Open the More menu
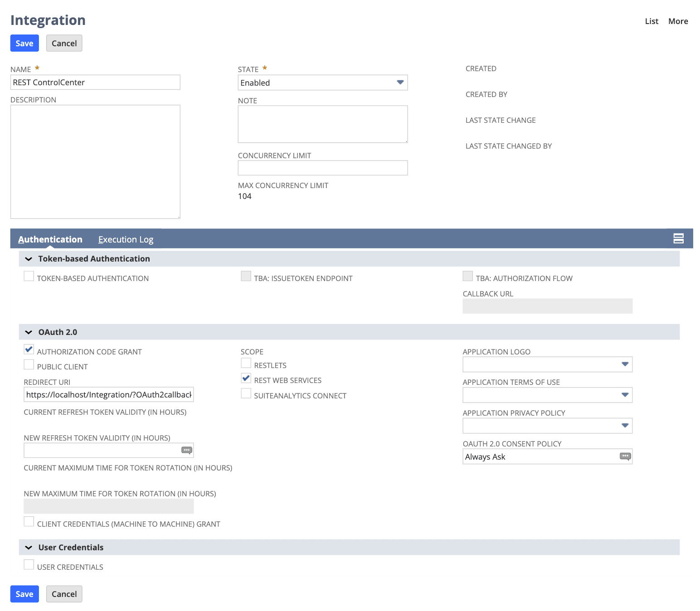The width and height of the screenshot is (700, 611). point(678,21)
